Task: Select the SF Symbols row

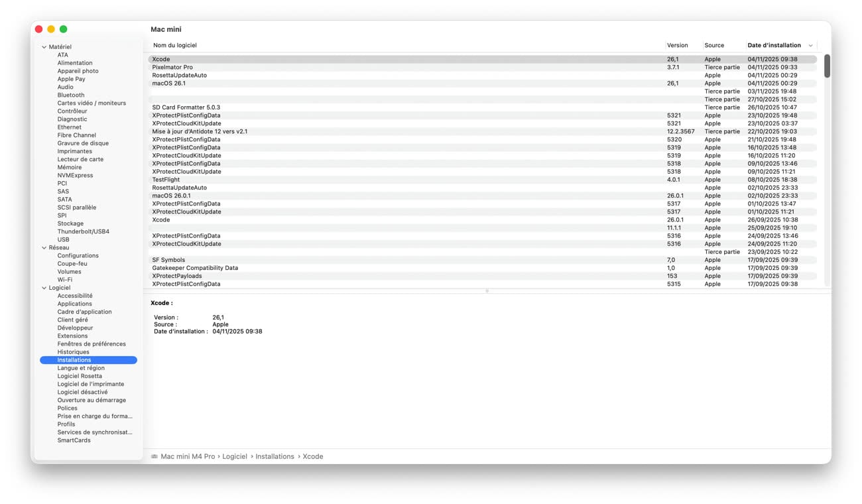Action: pyautogui.click(x=168, y=260)
